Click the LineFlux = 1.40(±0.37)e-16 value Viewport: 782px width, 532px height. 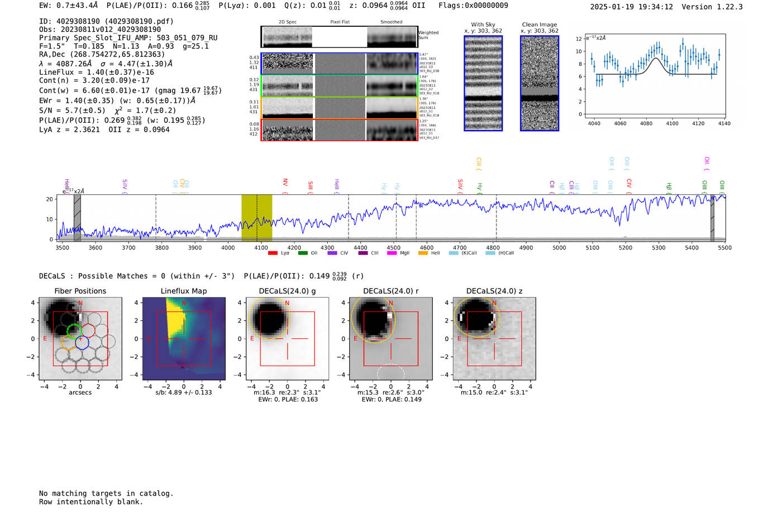point(97,72)
